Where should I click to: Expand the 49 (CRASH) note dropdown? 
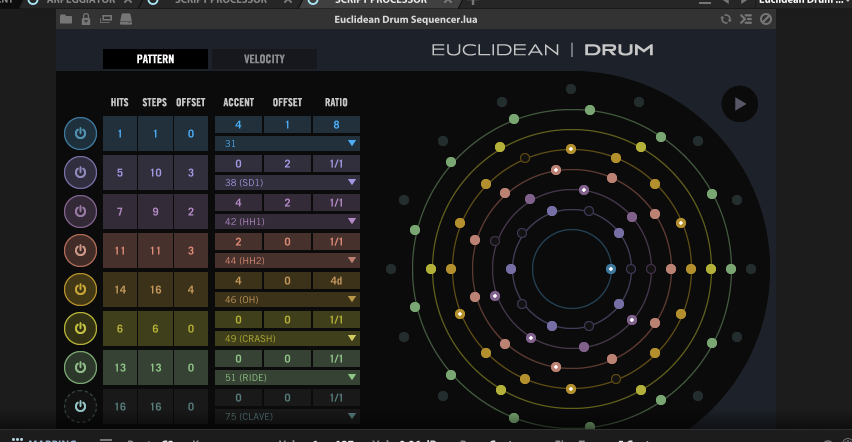pos(287,338)
